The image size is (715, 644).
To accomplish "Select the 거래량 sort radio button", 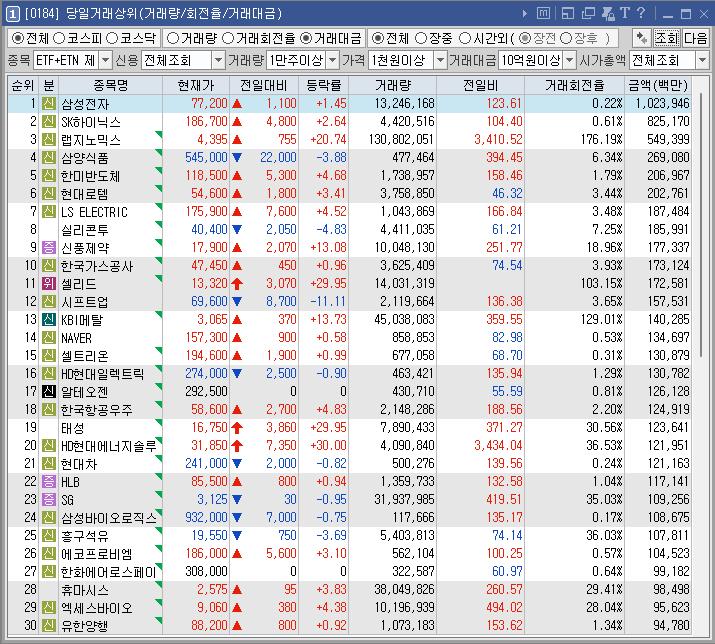I will 172,38.
